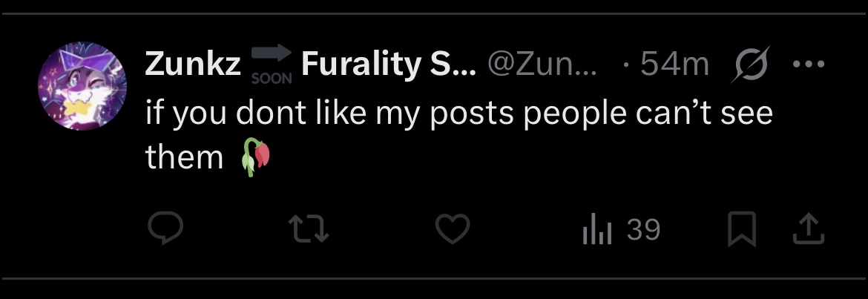Click the 39 views count
Image resolution: width=868 pixels, height=299 pixels.
click(643, 229)
